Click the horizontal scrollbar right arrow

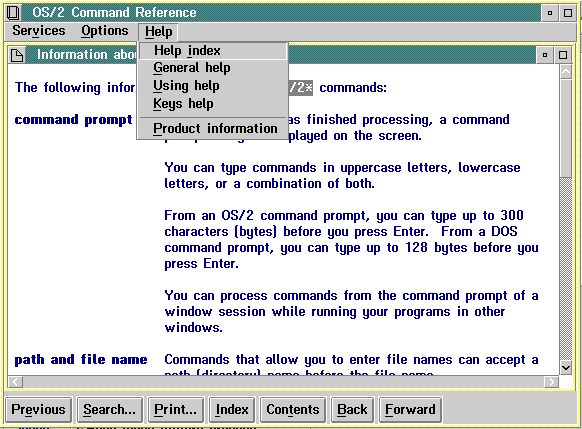tap(552, 381)
